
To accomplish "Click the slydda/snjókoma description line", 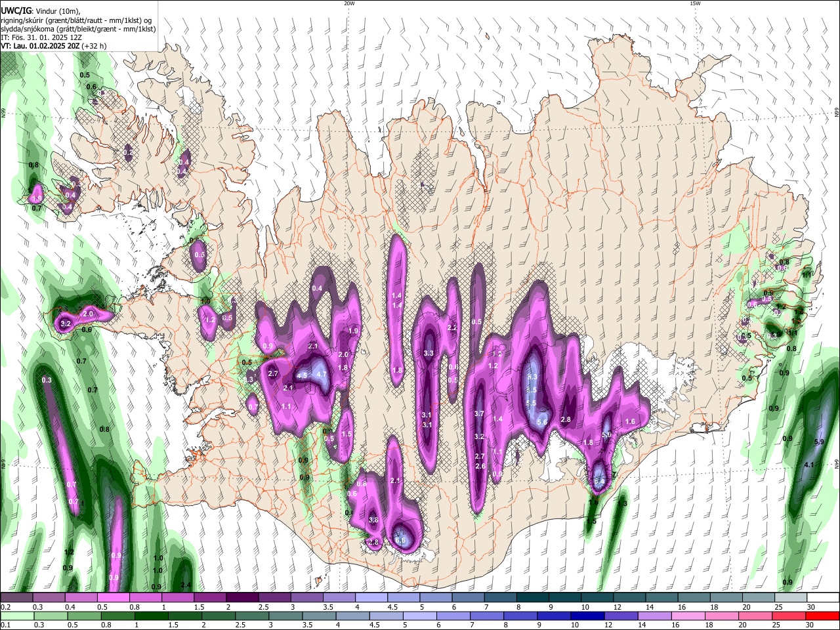I will pyautogui.click(x=78, y=28).
